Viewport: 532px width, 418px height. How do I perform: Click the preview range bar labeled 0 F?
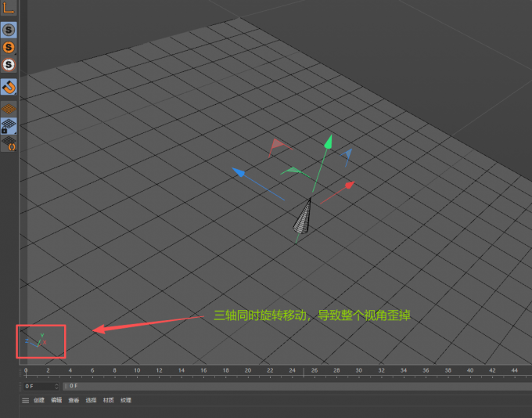(297, 386)
